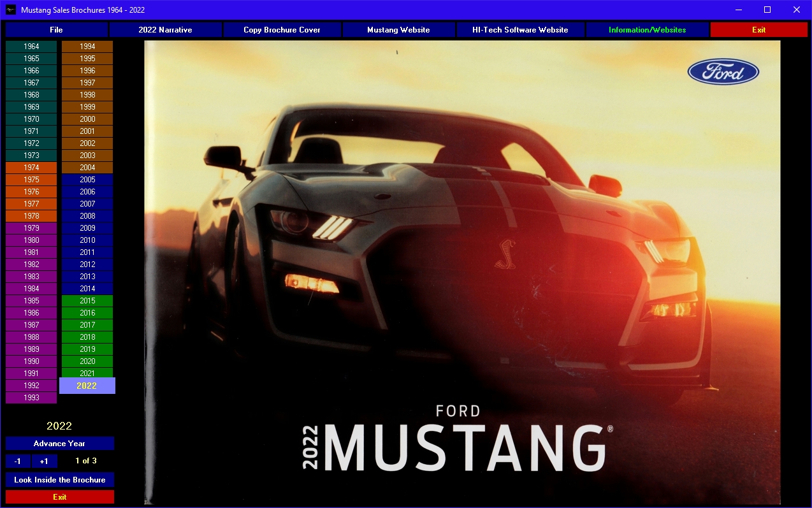Click the red Exit button in top bar
Image resolution: width=812 pixels, height=508 pixels.
pyautogui.click(x=758, y=30)
